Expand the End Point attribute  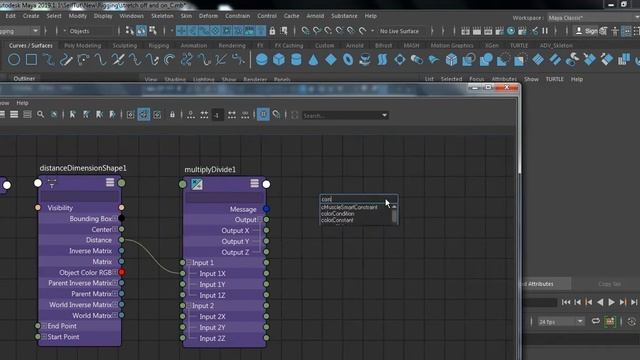(x=44, y=326)
